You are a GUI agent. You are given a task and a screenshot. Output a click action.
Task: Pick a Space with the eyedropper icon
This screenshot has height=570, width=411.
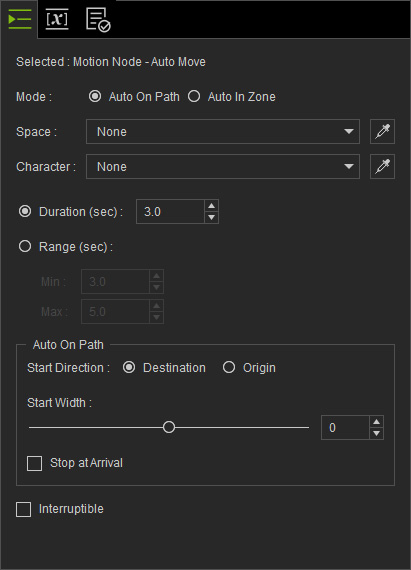382,131
